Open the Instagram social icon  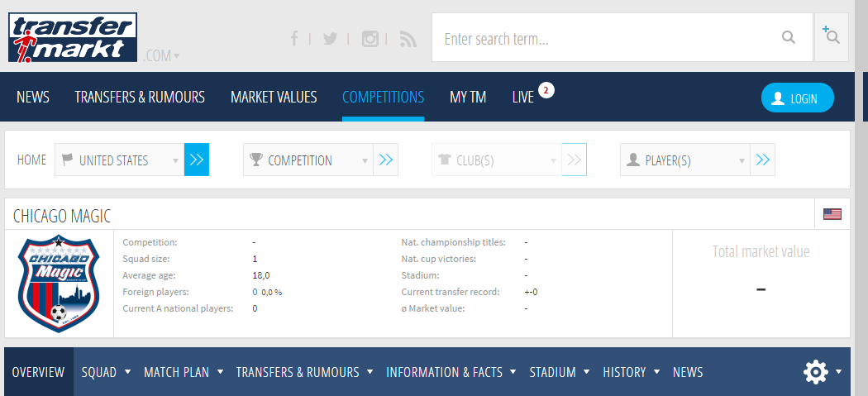[x=370, y=39]
